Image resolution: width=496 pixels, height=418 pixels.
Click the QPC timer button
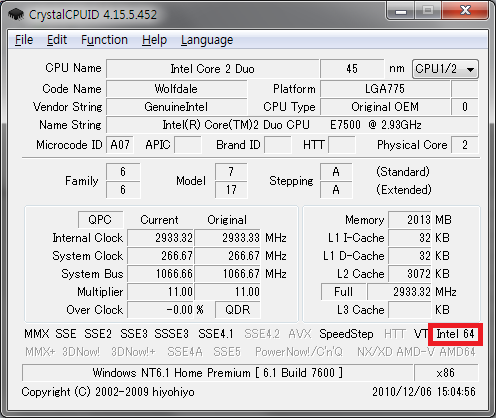[x=100, y=220]
